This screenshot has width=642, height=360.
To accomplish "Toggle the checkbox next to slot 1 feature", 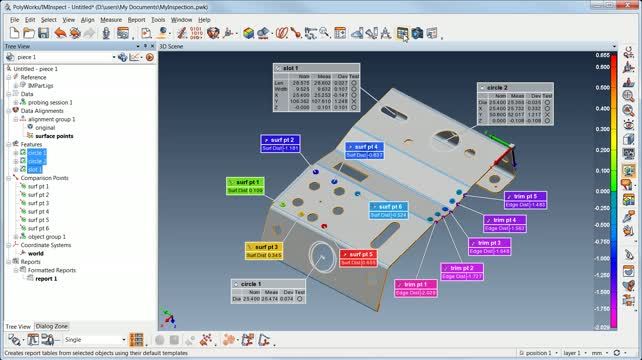I will (x=23, y=169).
